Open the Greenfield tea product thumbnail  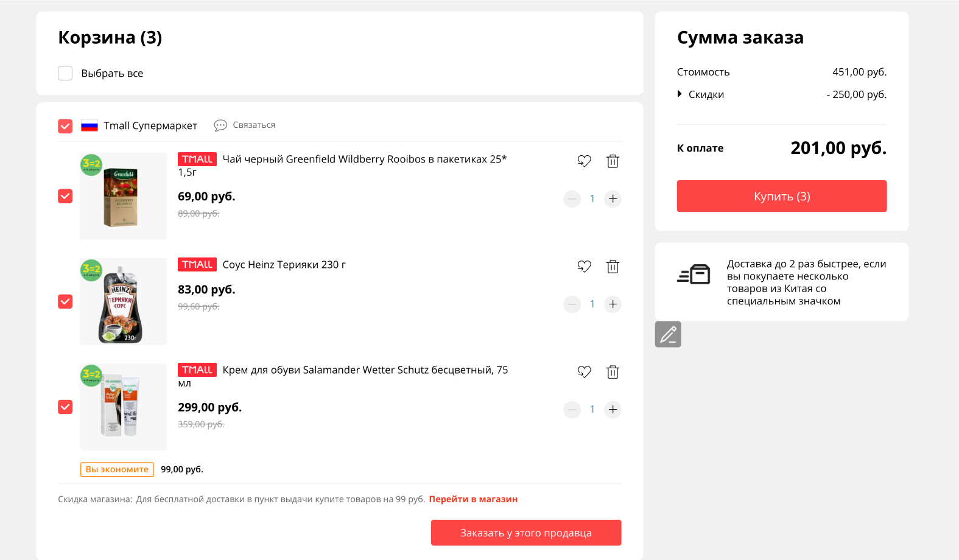pos(123,196)
